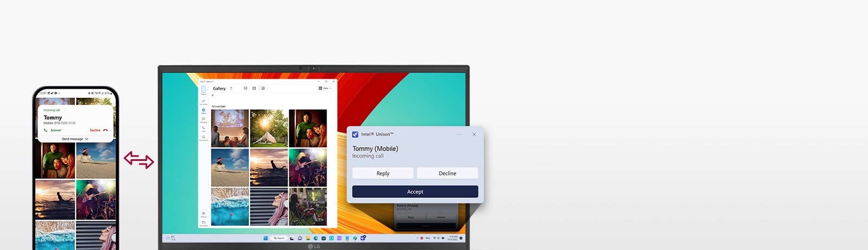Expand Send message on the phone
Screen dimensions: 868x250
pyautogui.click(x=75, y=139)
